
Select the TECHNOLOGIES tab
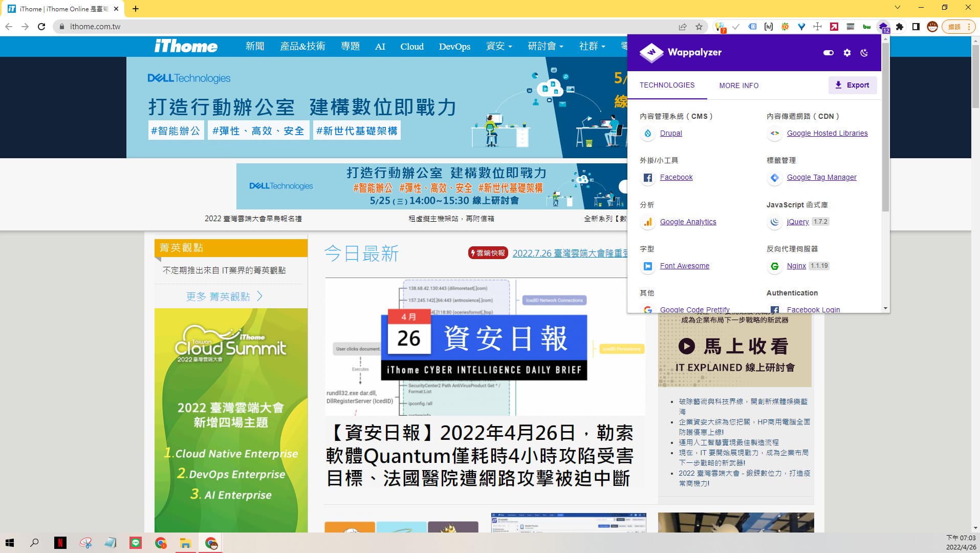[667, 85]
